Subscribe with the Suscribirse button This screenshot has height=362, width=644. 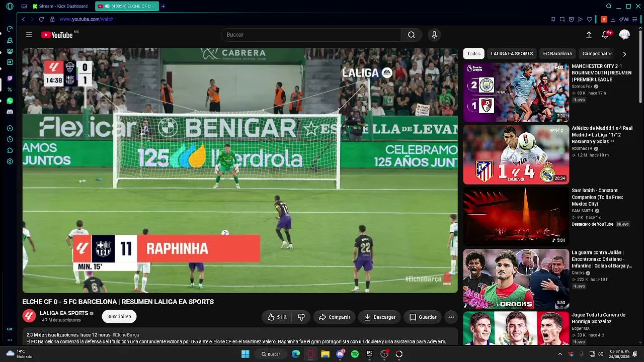click(119, 316)
